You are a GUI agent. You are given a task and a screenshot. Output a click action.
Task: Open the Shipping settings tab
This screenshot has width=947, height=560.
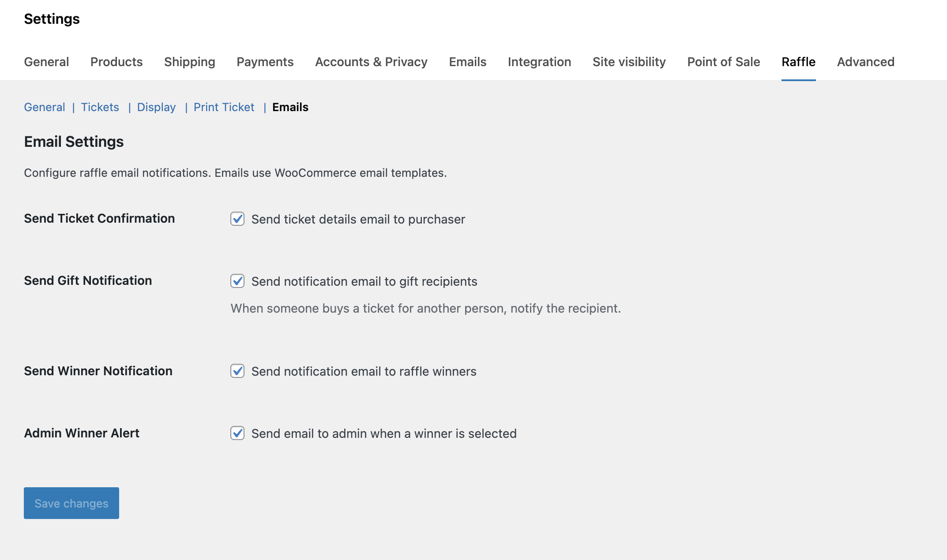pos(189,62)
